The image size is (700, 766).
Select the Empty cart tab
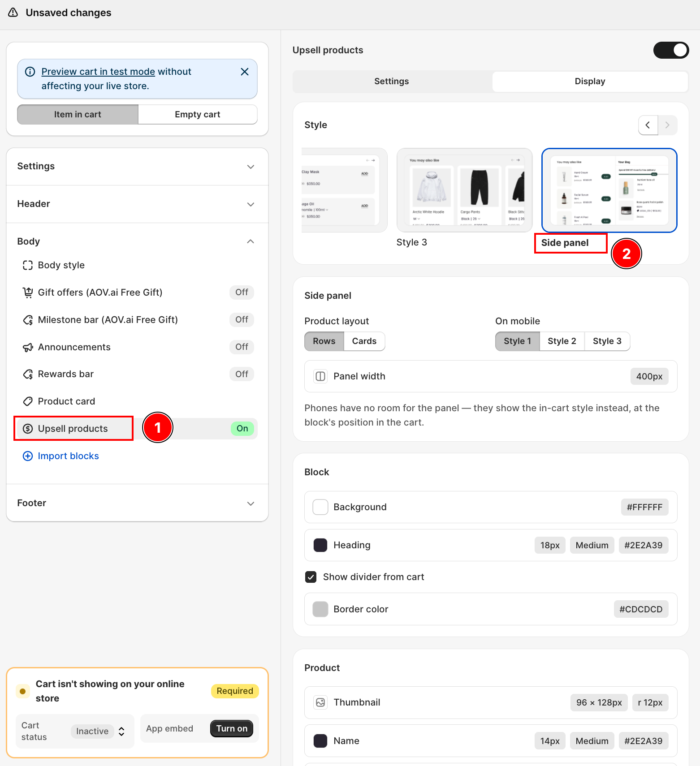(198, 114)
